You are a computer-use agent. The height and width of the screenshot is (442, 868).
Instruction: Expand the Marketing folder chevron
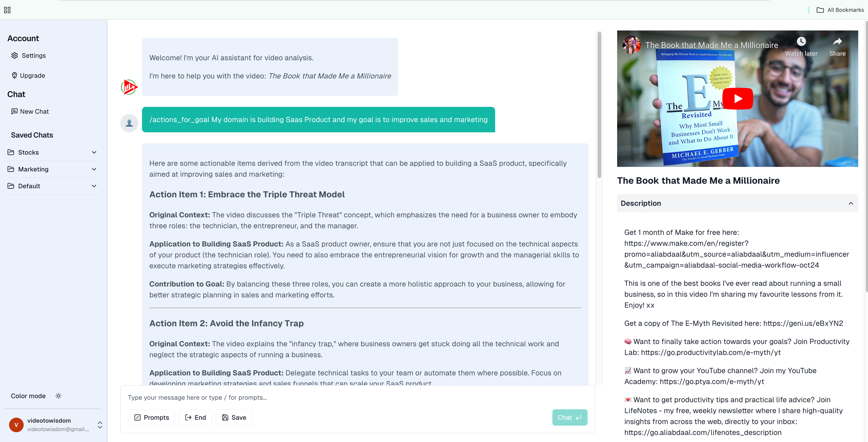tap(94, 169)
